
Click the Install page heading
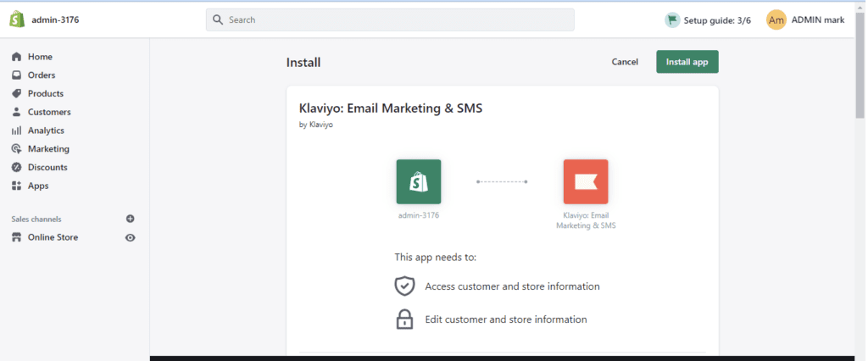(x=303, y=63)
